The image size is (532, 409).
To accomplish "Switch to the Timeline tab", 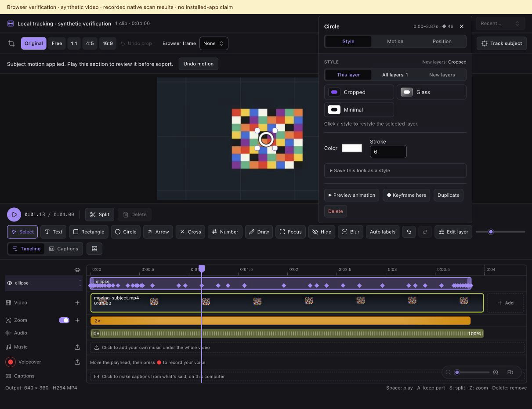I will point(26,249).
